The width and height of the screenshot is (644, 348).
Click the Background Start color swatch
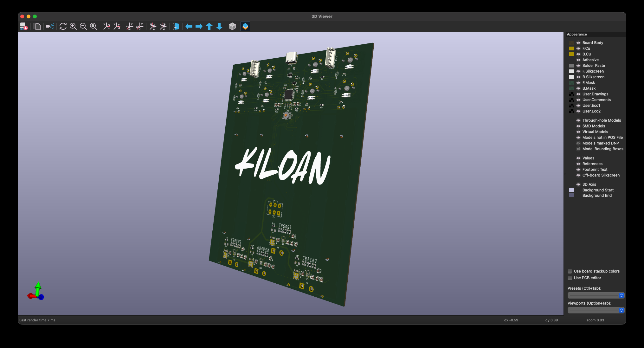point(572,190)
